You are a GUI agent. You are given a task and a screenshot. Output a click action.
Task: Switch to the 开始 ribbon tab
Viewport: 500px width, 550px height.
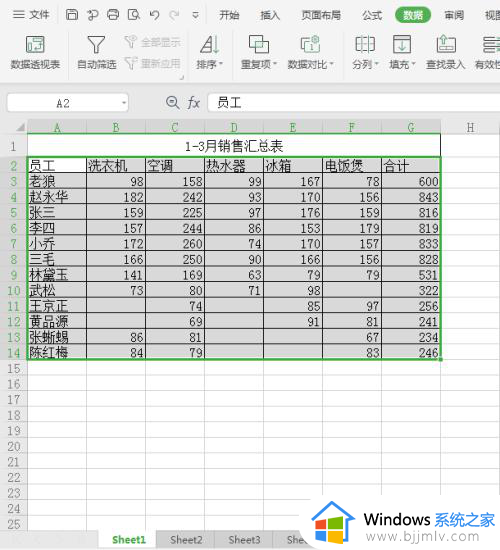(229, 15)
